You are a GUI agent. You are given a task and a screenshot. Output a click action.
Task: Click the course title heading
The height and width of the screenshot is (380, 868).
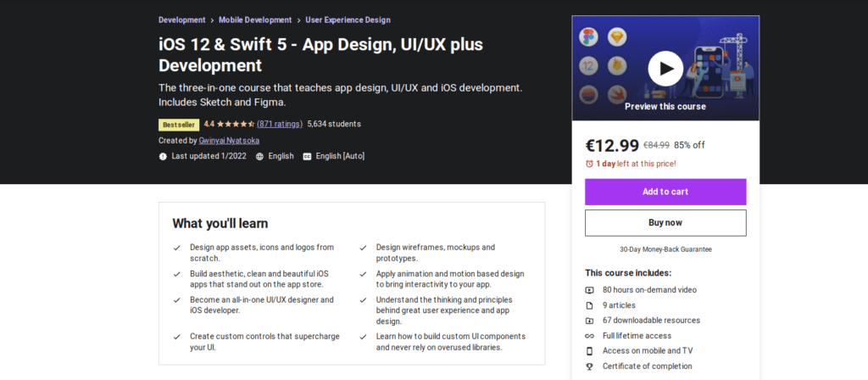pyautogui.click(x=321, y=55)
